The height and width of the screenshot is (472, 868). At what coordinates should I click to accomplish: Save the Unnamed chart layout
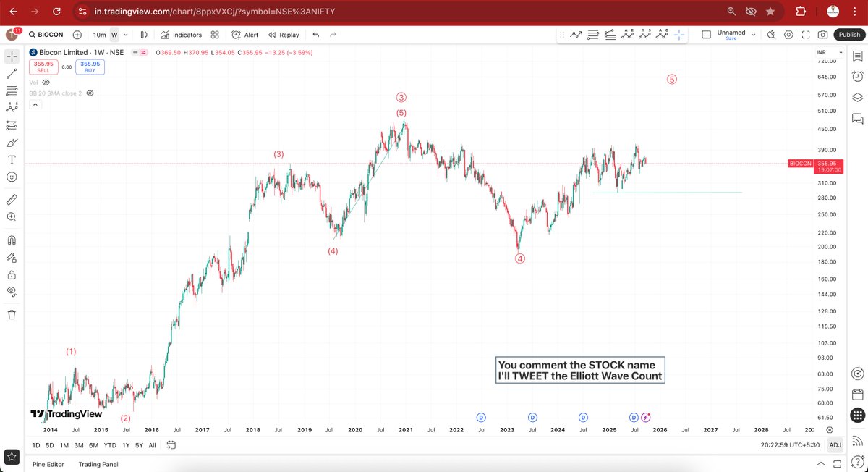731,38
